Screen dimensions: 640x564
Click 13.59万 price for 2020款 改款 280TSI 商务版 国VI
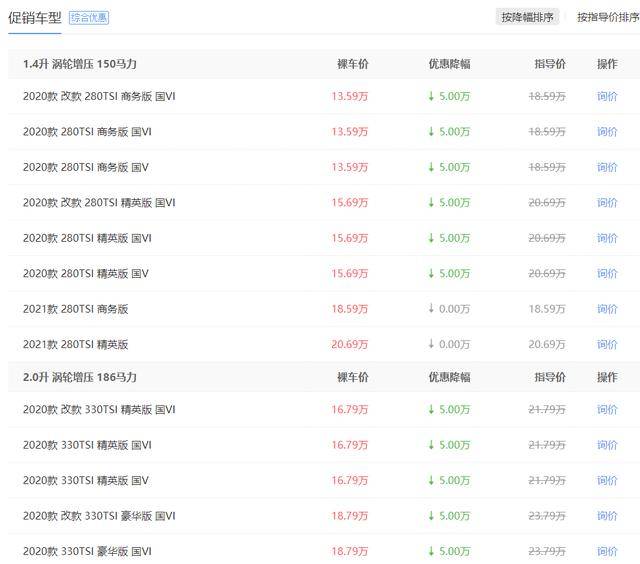[350, 96]
